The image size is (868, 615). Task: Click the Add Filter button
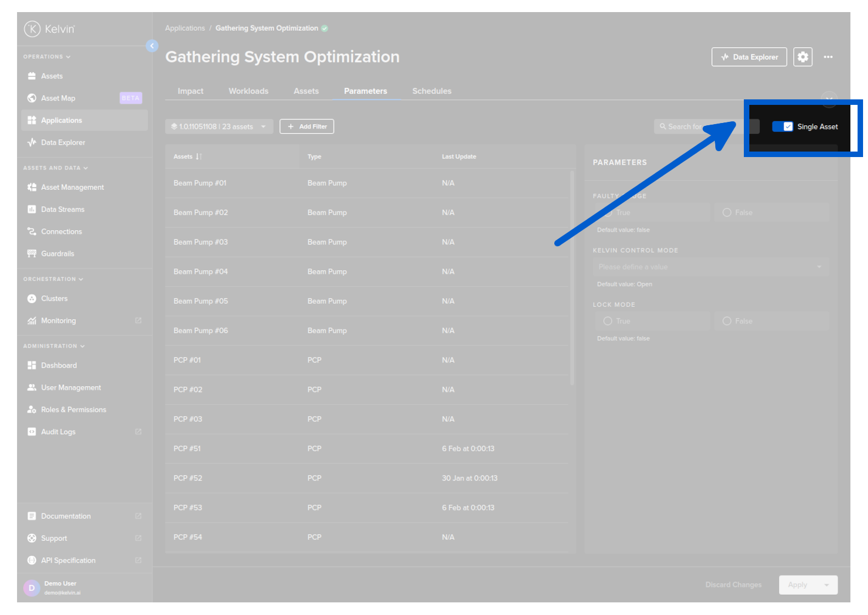coord(307,127)
